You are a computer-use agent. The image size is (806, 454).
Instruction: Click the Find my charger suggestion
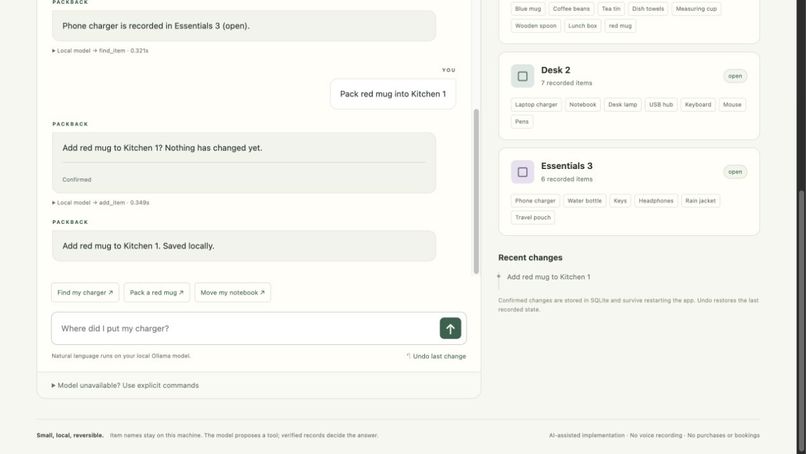[85, 293]
